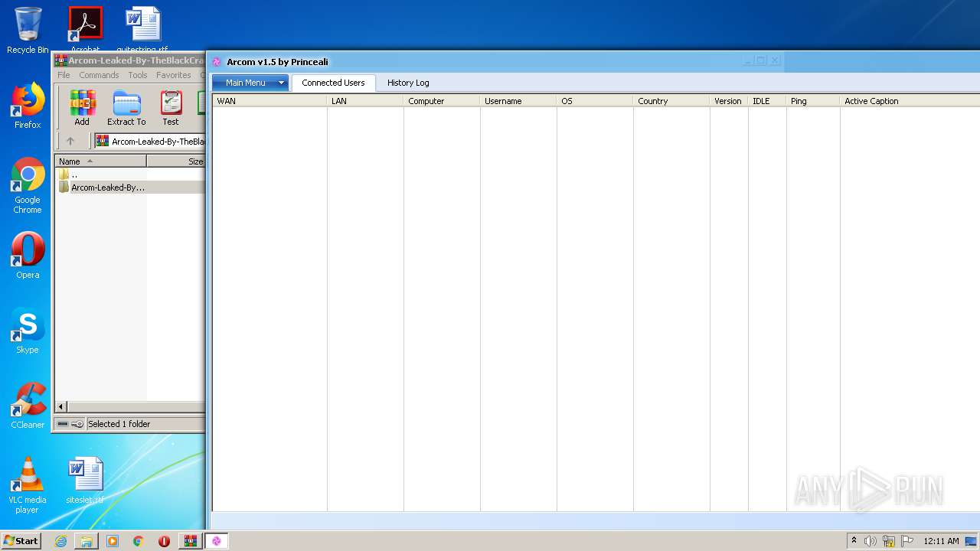Screen dimensions: 980x551
Task: Open Chrome from the taskbar
Action: coord(138,541)
